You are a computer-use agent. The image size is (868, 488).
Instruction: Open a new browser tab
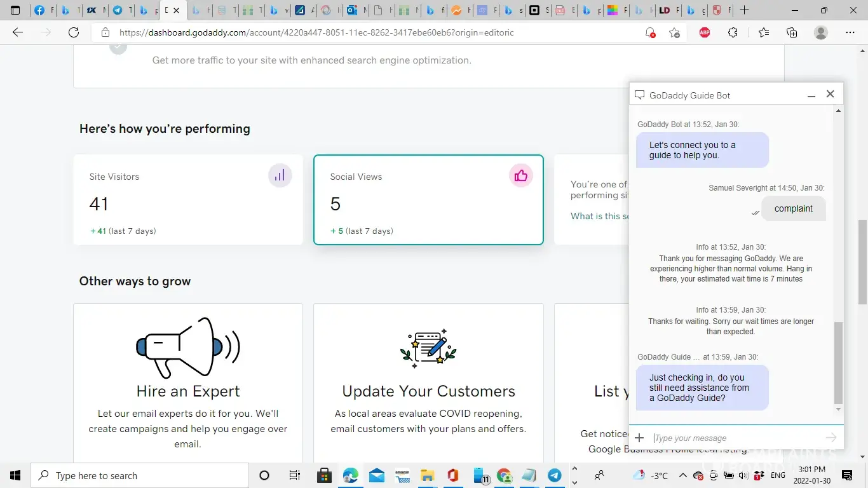coord(744,10)
